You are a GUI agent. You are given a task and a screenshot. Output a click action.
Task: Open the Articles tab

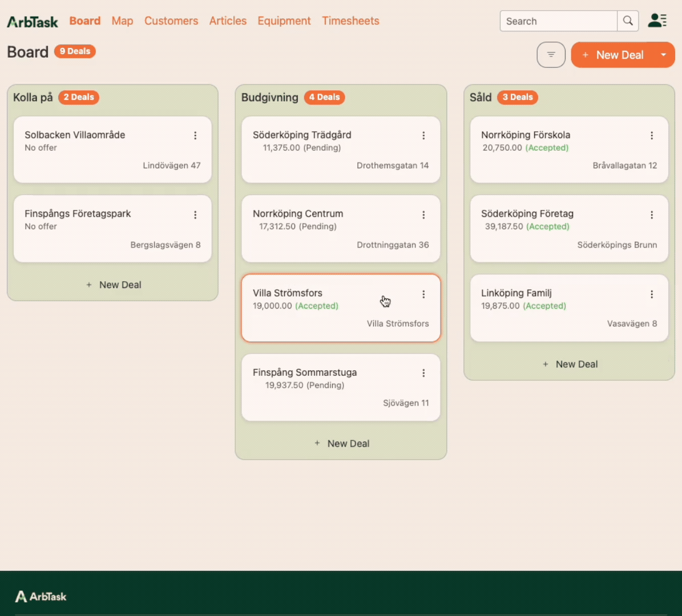[x=228, y=21]
